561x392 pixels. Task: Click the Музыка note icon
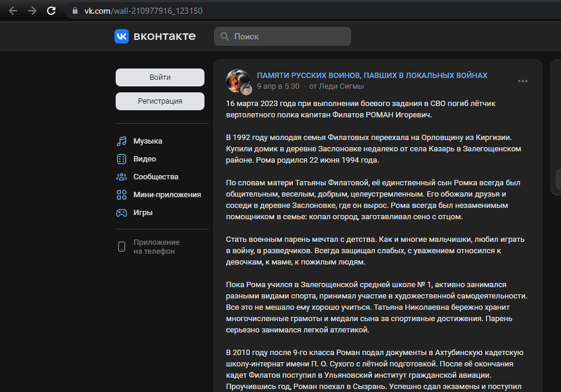(x=122, y=141)
